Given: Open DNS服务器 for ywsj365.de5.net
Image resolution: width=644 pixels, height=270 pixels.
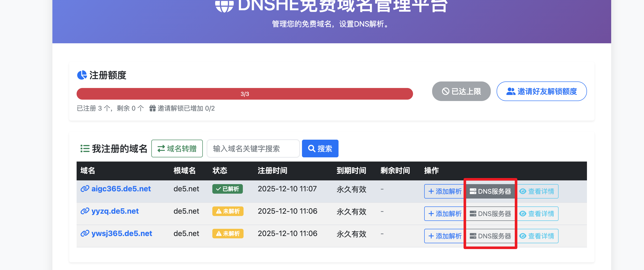Looking at the screenshot, I should coord(490,236).
